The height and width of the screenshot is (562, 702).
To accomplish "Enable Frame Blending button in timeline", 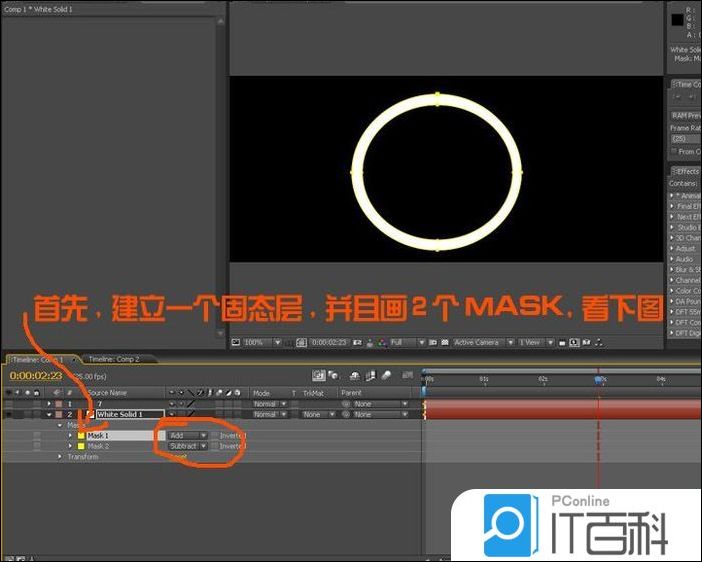I will click(371, 375).
